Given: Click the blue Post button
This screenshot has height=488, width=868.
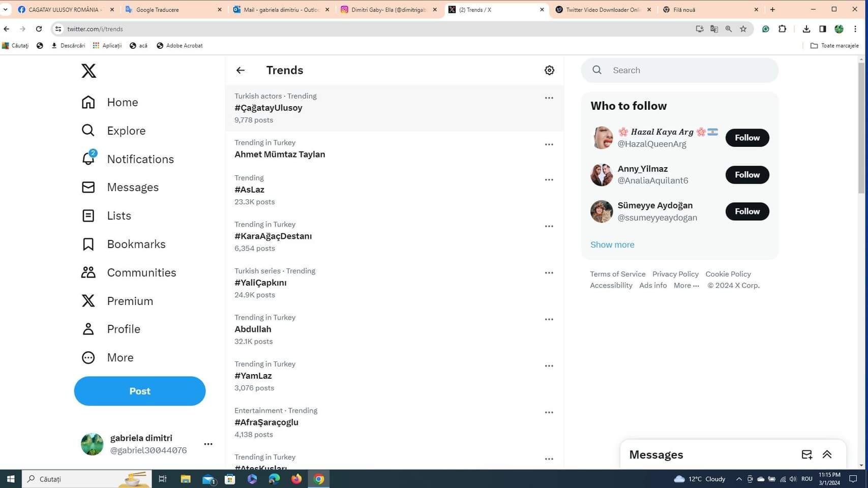Looking at the screenshot, I should [x=140, y=391].
